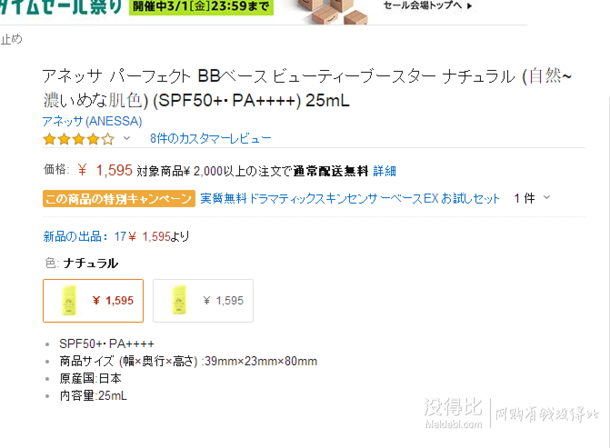Click the 開催中3/1 sale period label
610x448 pixels.
(x=201, y=7)
